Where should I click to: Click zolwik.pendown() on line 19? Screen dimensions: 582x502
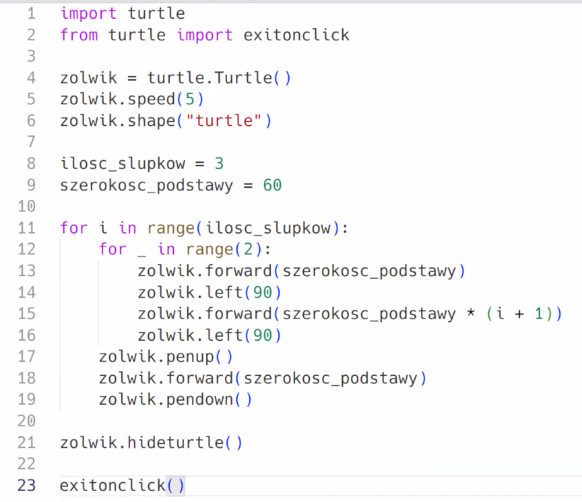pyautogui.click(x=176, y=400)
